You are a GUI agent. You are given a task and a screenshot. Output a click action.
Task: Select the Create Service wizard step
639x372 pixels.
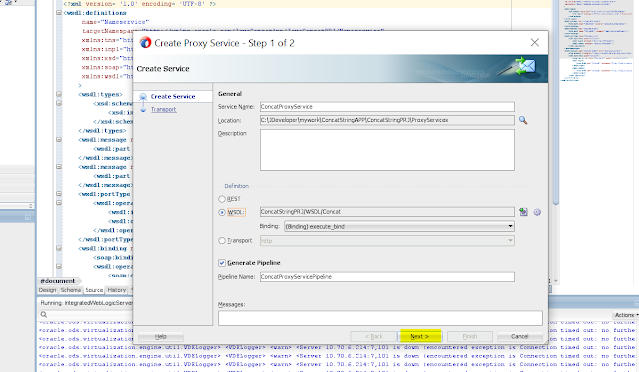click(x=173, y=97)
